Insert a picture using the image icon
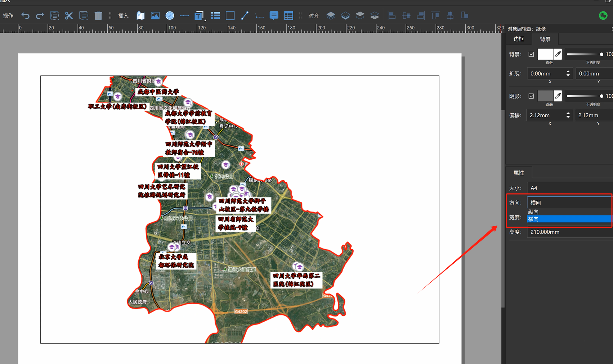The image size is (613, 364). (x=155, y=15)
